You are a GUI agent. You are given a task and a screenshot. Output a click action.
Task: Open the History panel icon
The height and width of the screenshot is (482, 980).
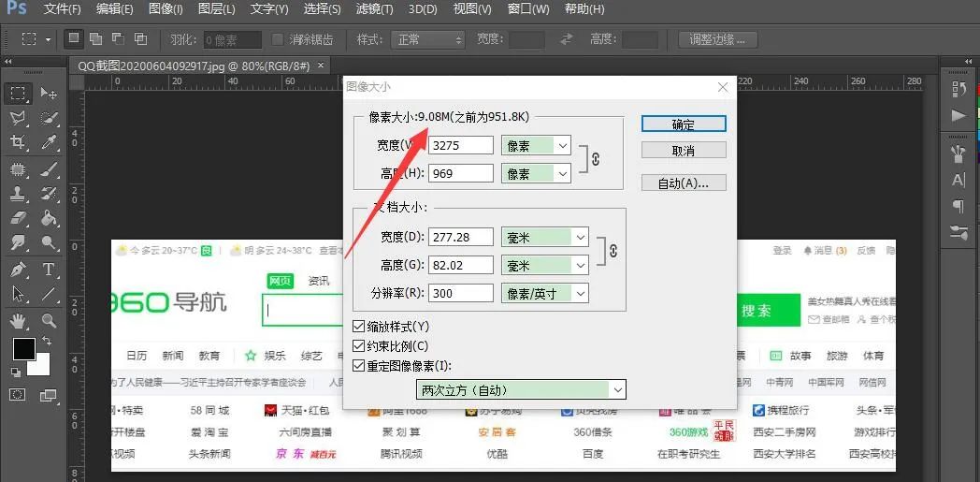click(958, 90)
